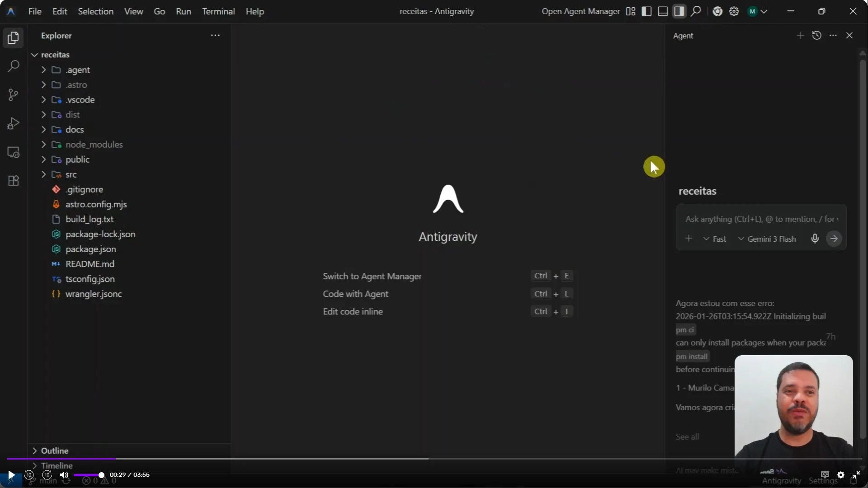Click the Antigravity logo in title bar
Image resolution: width=868 pixels, height=488 pixels.
click(11, 11)
